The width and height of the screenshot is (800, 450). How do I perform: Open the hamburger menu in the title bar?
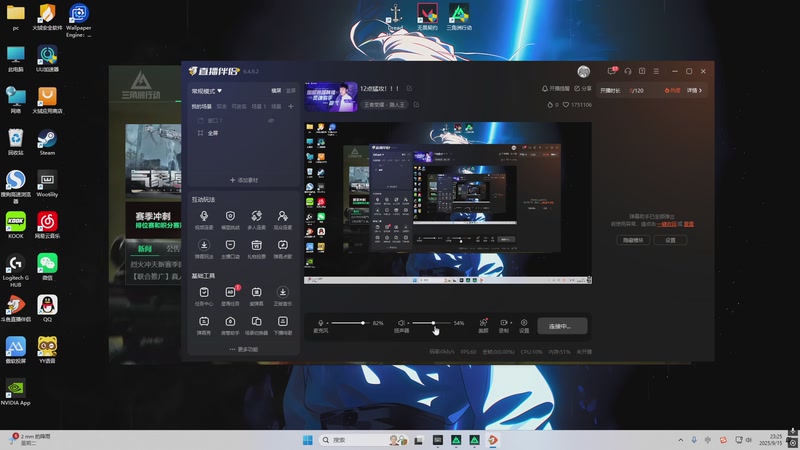(656, 71)
